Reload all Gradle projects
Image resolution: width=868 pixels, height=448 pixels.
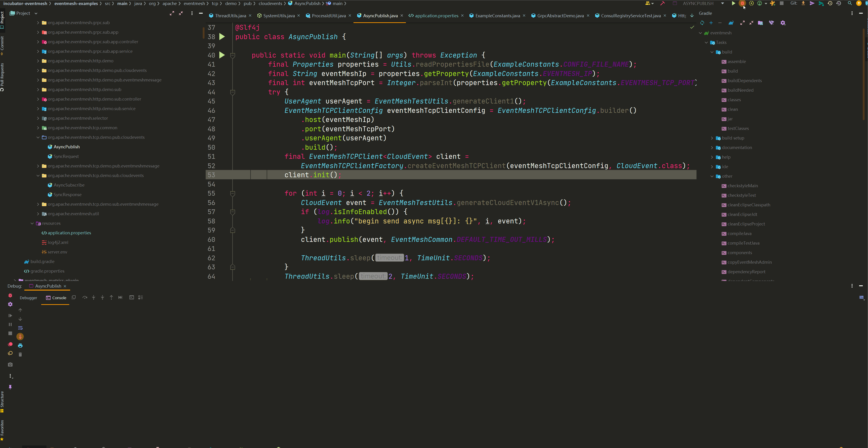click(702, 23)
